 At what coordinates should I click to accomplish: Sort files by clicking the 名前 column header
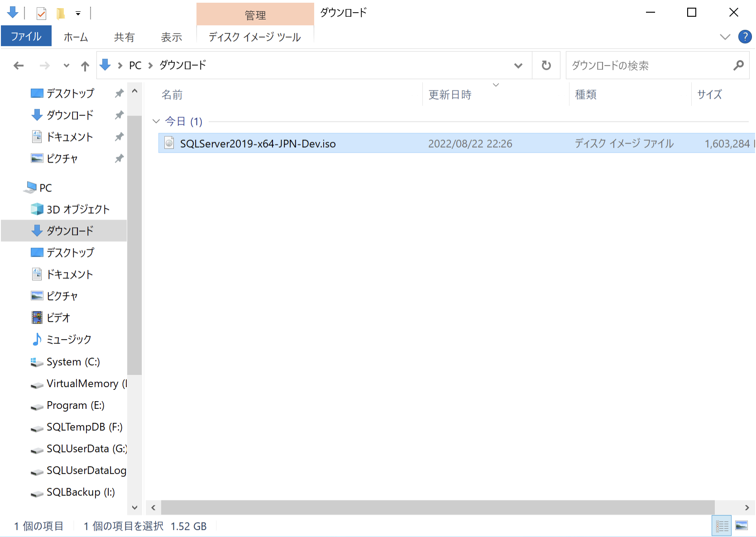click(172, 94)
